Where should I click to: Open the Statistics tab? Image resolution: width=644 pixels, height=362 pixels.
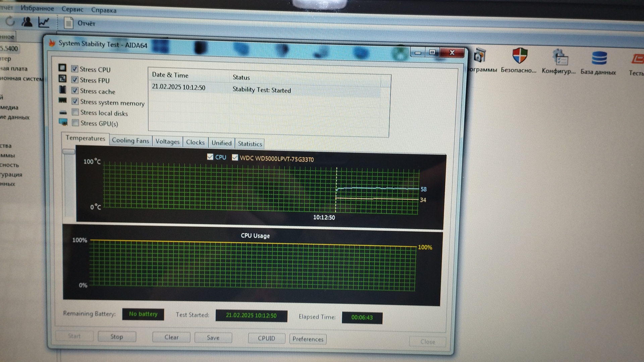250,144
